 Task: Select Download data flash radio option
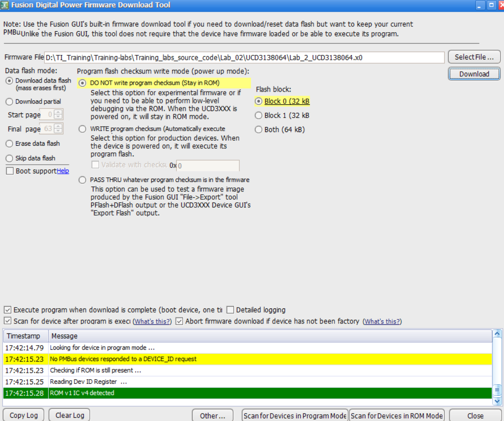10,81
